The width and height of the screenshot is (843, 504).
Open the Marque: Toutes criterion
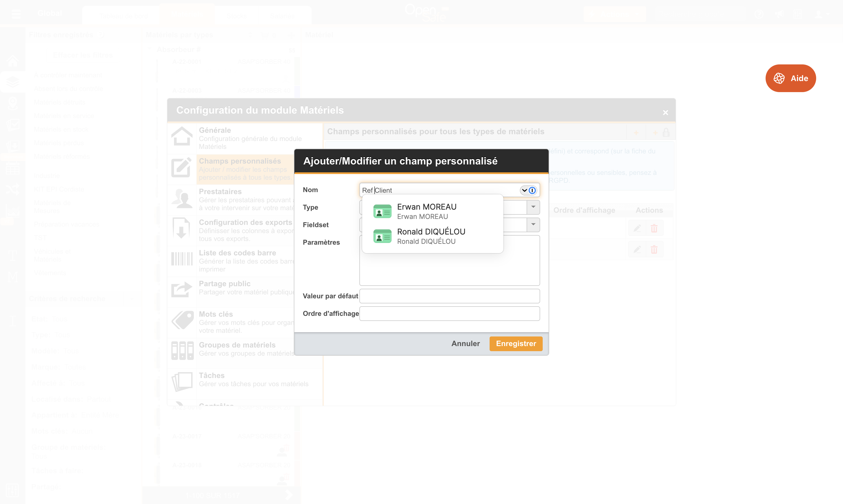(x=58, y=367)
